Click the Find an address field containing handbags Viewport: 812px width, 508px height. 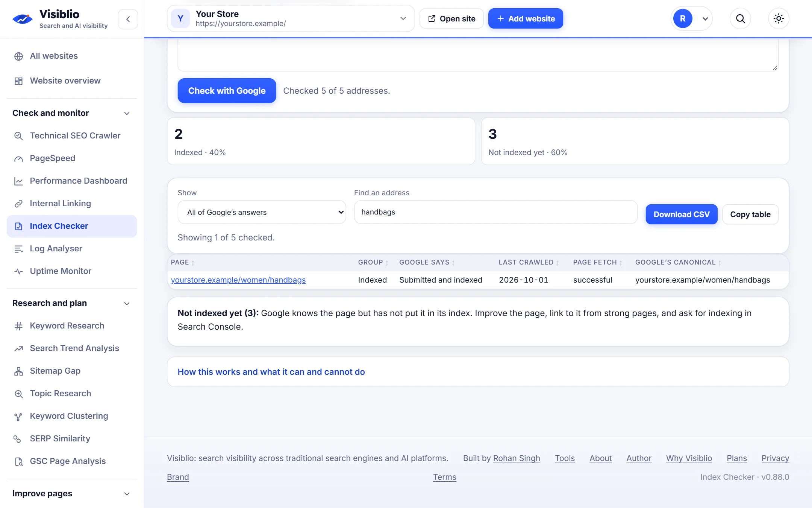495,212
